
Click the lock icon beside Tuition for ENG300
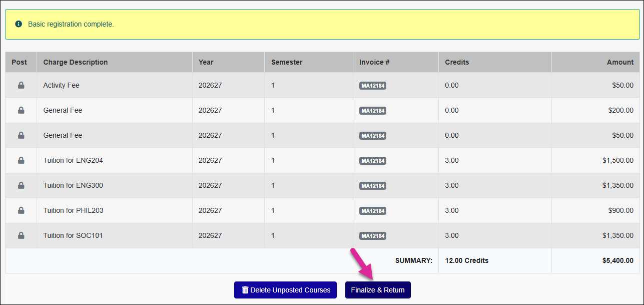coord(21,185)
